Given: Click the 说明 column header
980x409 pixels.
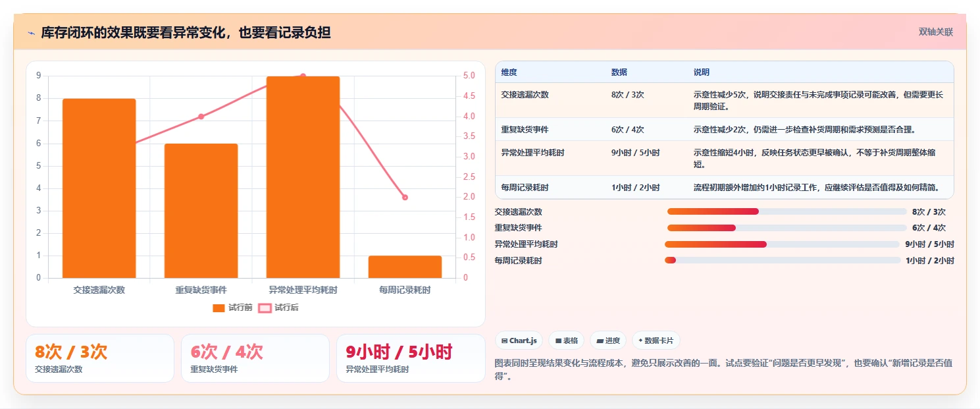Looking at the screenshot, I should coord(702,72).
